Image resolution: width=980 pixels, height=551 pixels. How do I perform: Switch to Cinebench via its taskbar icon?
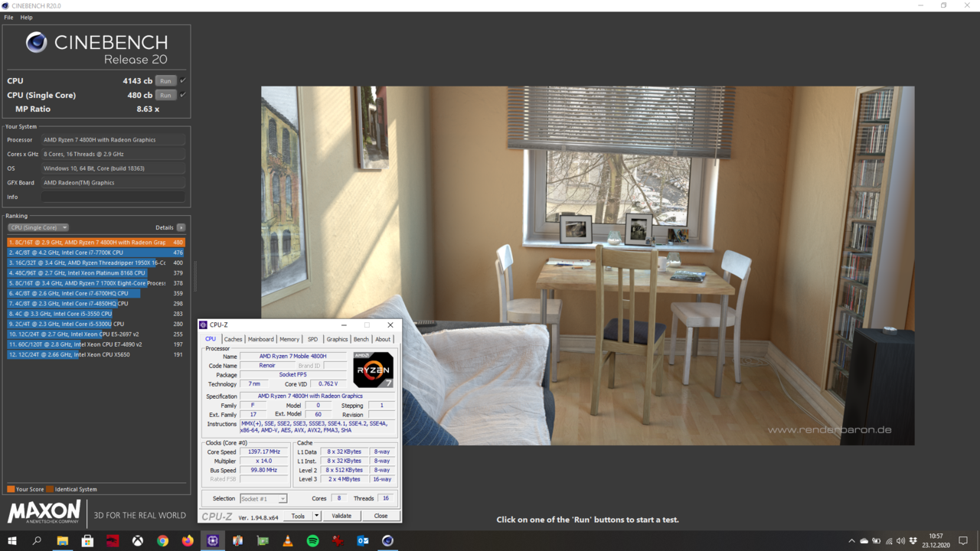point(387,541)
